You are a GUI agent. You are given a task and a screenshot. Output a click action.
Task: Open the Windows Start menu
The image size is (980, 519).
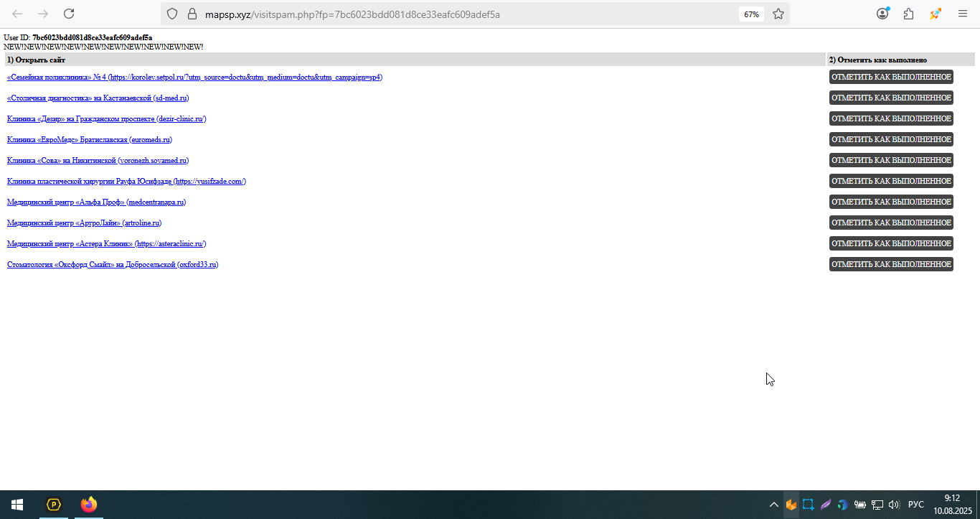click(17, 505)
